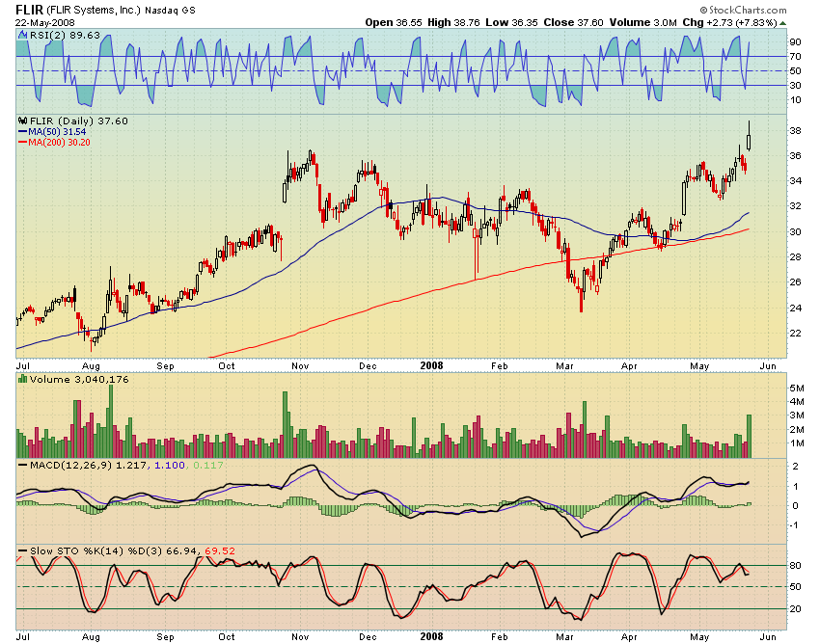Click the High 38.76 value

(453, 22)
